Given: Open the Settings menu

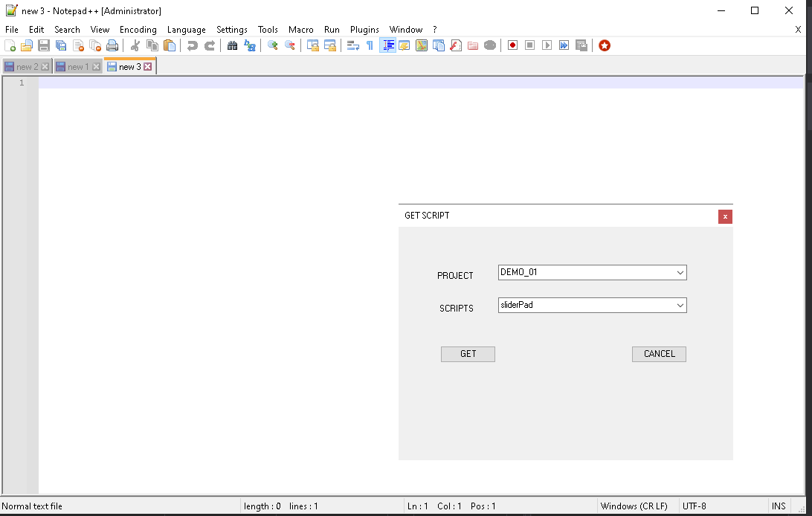Looking at the screenshot, I should [x=232, y=30].
